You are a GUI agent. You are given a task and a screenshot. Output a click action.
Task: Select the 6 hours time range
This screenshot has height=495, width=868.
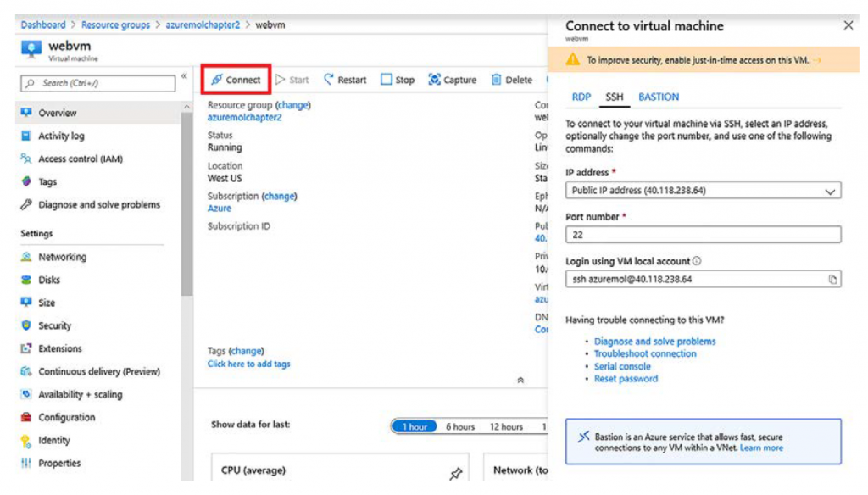(x=460, y=426)
